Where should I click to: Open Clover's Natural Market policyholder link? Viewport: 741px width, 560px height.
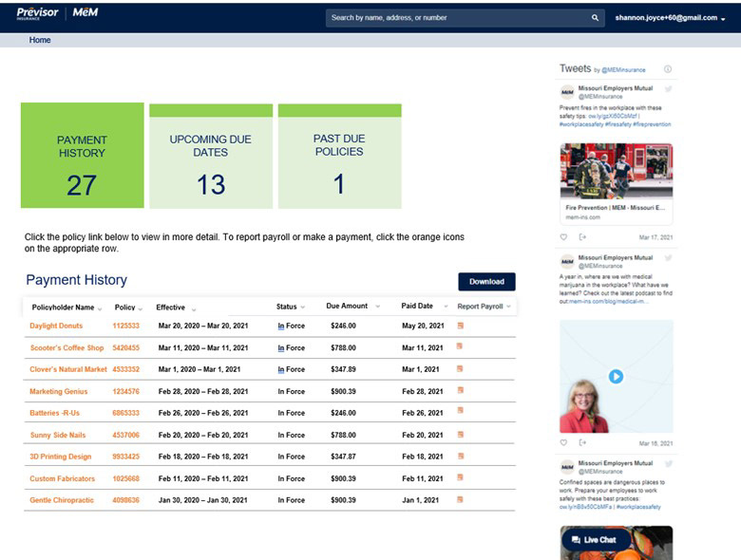[x=68, y=369]
